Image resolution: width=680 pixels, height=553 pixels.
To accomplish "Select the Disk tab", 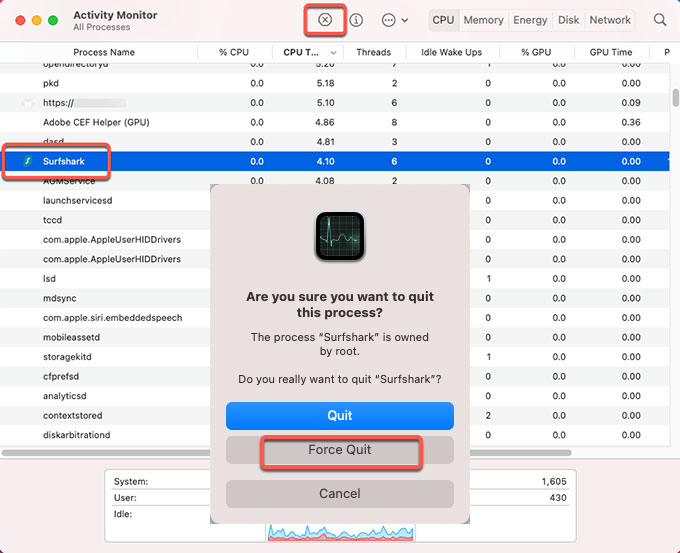I will tap(568, 20).
